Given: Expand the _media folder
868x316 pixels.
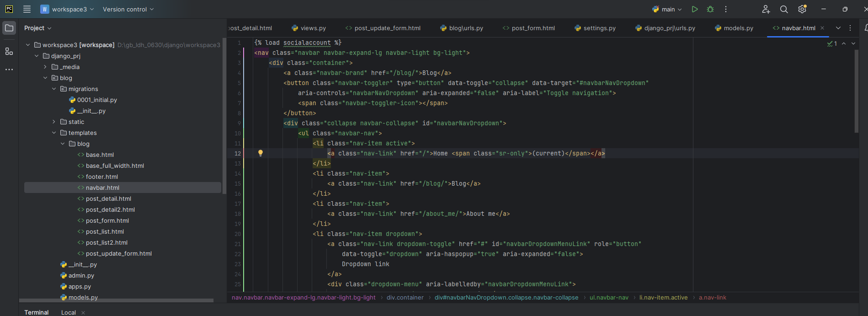Looking at the screenshot, I should click(x=45, y=67).
